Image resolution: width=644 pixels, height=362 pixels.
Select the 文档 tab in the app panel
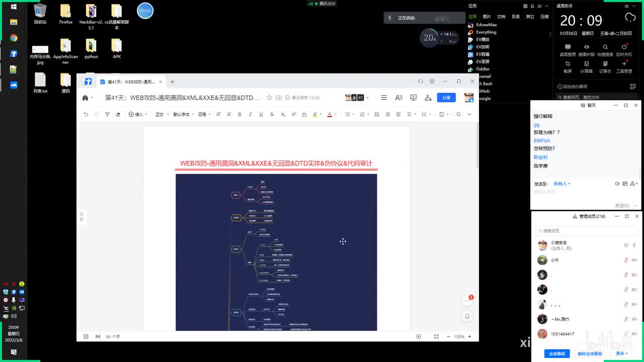pos(501,17)
